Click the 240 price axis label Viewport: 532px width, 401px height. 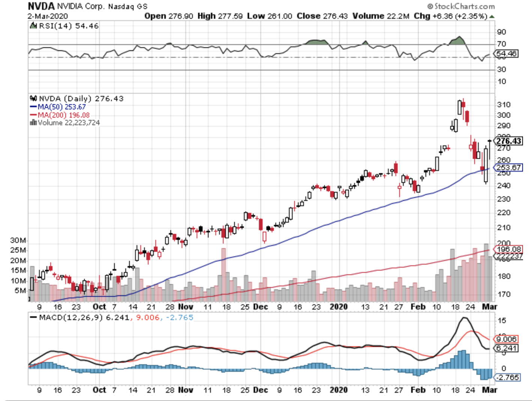pos(503,186)
